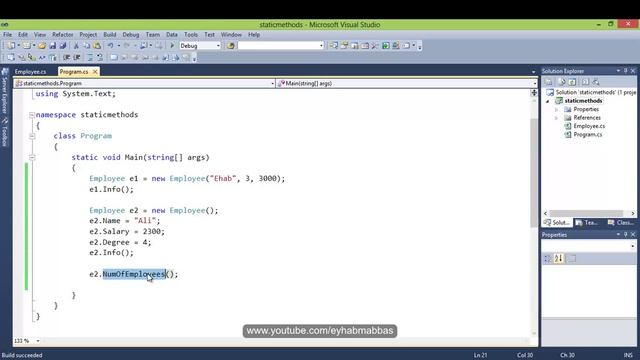Image resolution: width=640 pixels, height=360 pixels.
Task: Click Solution Explorer horizontal scrollbar right arrow
Action: click(633, 213)
